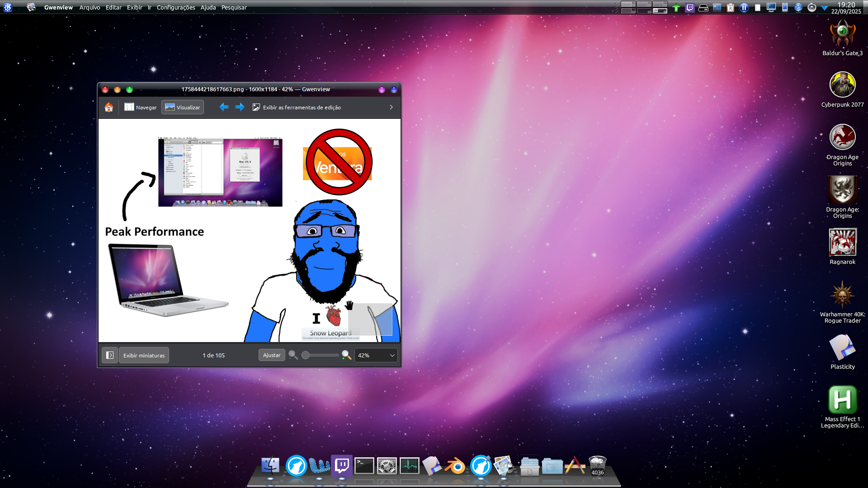The height and width of the screenshot is (488, 868).
Task: Click the blue title bar button in Gwenview
Action: (394, 89)
